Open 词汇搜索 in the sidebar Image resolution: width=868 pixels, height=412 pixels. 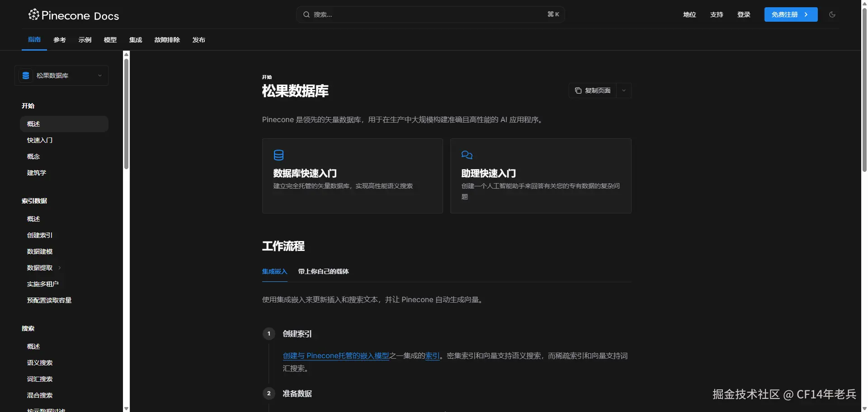coord(64,379)
